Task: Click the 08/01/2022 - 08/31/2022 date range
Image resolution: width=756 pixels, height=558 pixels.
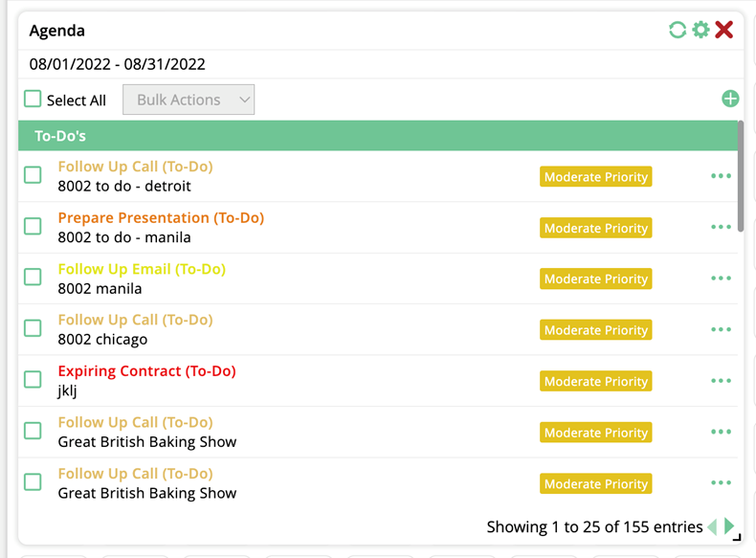Action: click(118, 65)
